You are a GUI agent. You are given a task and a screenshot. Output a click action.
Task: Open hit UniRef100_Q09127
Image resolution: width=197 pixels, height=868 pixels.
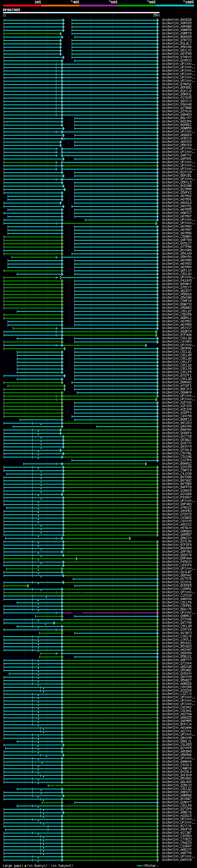coord(177,243)
